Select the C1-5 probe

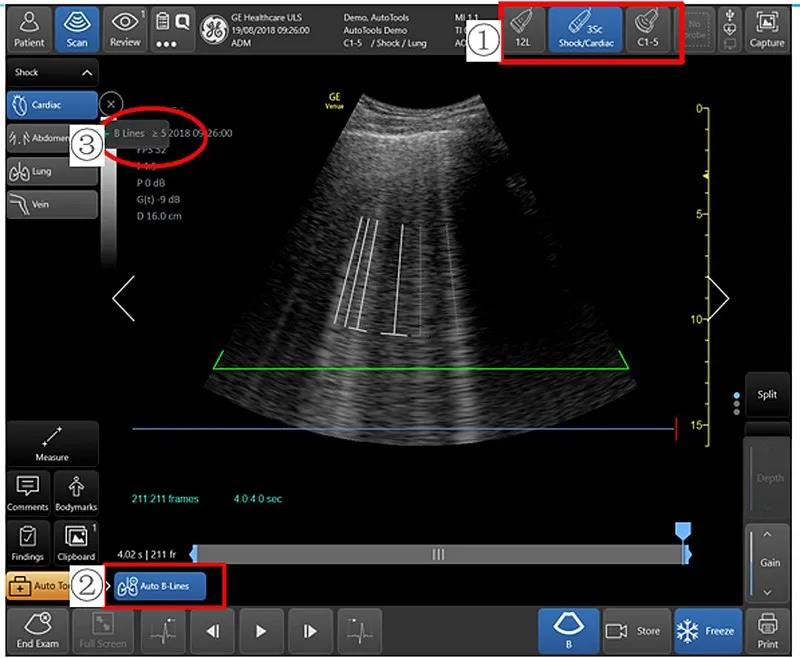(x=648, y=30)
